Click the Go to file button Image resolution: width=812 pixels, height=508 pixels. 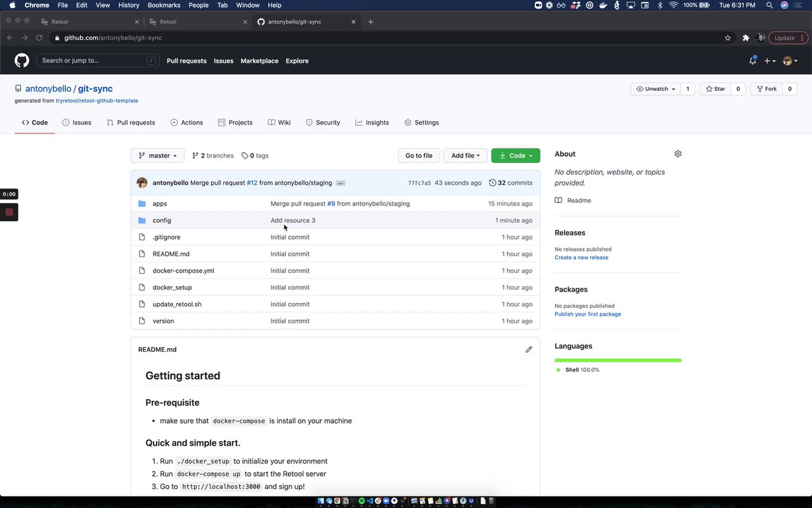coord(419,156)
